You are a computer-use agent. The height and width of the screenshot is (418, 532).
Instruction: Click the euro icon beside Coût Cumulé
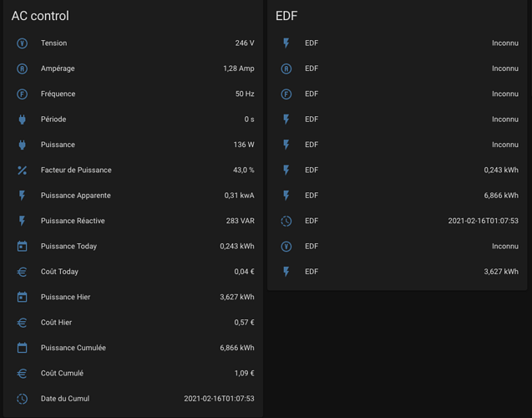click(22, 374)
